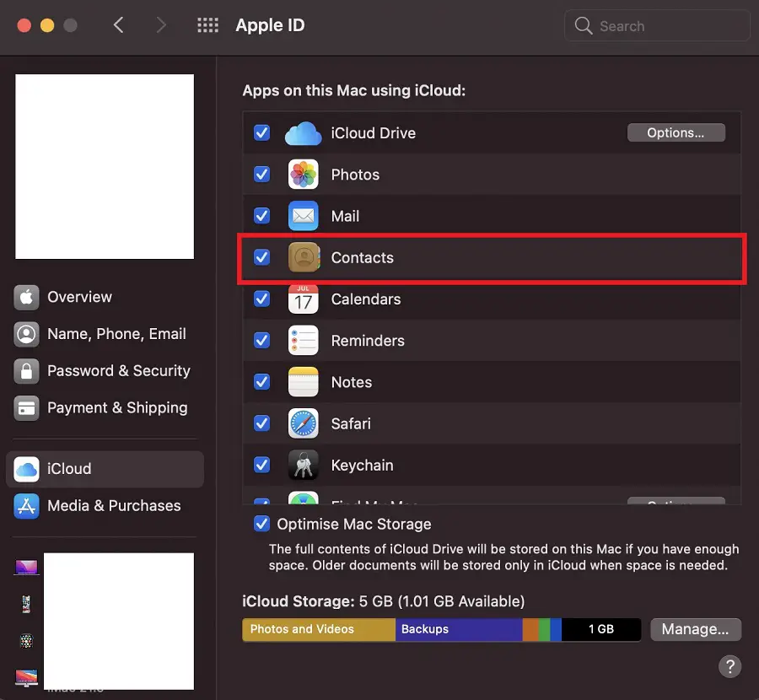Click the Mail envelope icon

(x=303, y=216)
